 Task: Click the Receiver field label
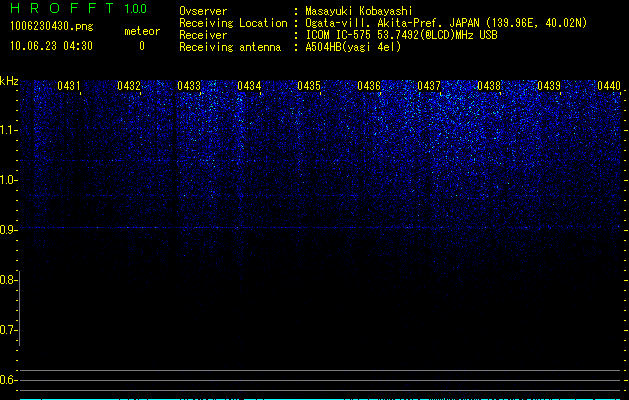pyautogui.click(x=203, y=35)
